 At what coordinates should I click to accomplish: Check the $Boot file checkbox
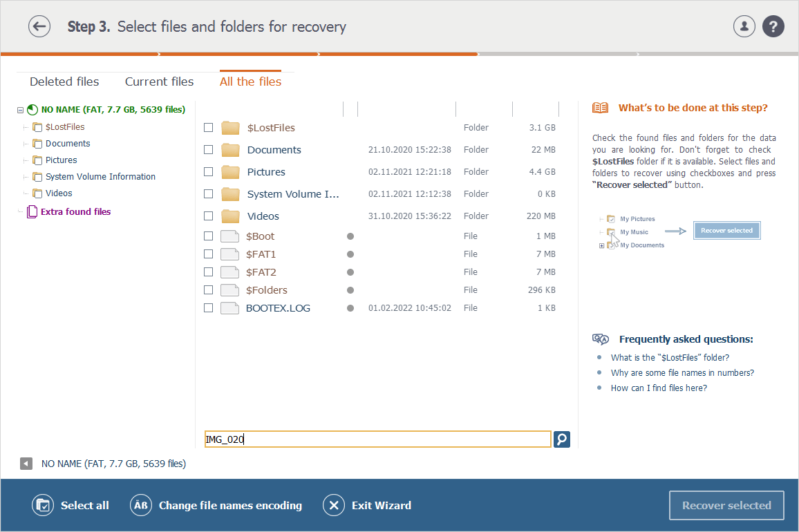point(209,236)
